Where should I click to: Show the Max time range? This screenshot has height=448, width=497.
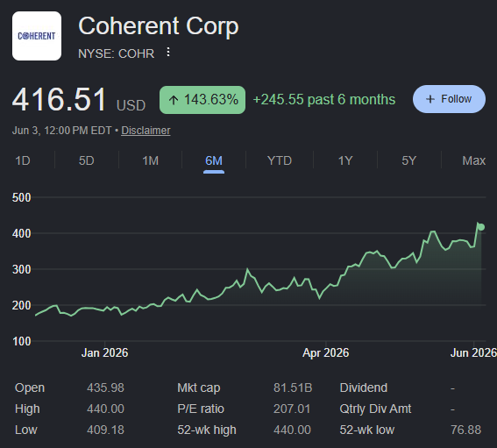[x=474, y=160]
